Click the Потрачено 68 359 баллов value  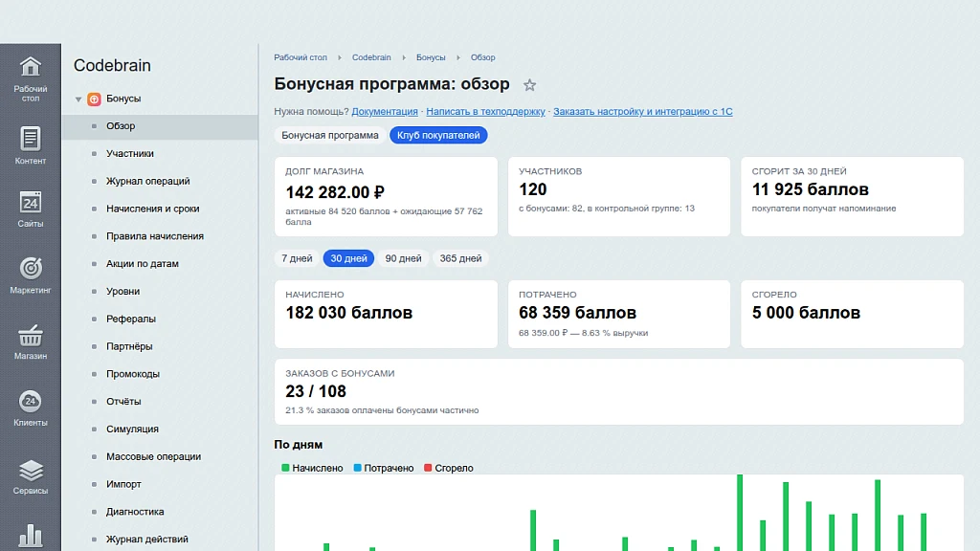[577, 313]
